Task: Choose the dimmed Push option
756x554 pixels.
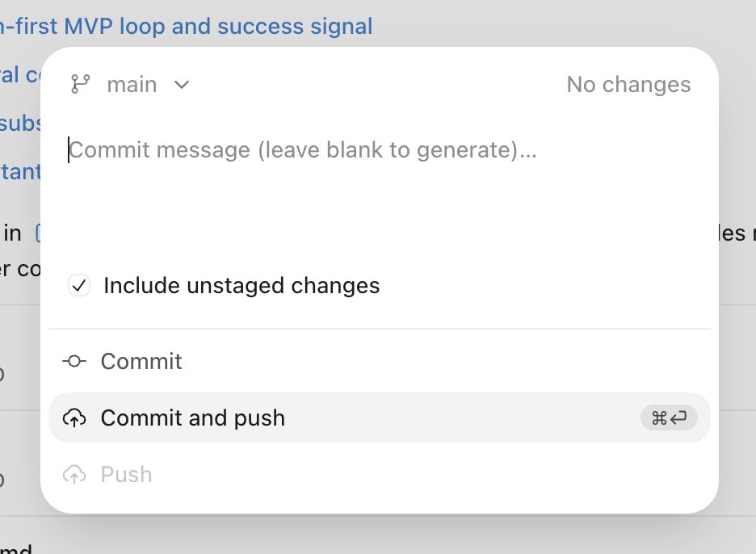Action: (x=380, y=474)
